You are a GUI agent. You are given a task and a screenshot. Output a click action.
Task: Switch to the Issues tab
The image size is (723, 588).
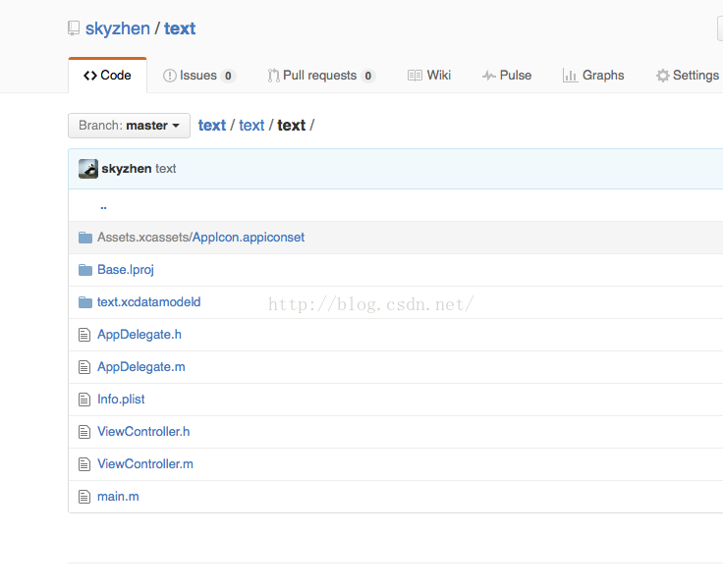tap(199, 76)
